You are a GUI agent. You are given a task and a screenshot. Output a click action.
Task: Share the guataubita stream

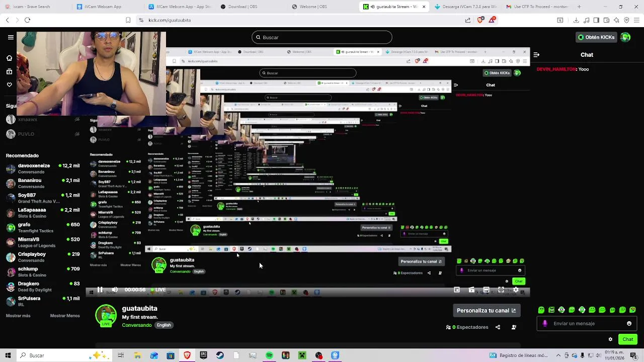pyautogui.click(x=498, y=327)
